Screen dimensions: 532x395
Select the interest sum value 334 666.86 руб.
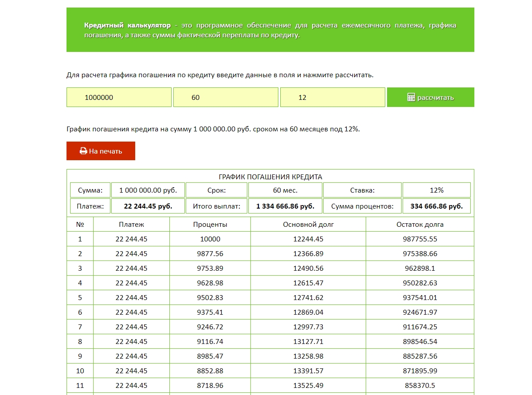click(436, 206)
